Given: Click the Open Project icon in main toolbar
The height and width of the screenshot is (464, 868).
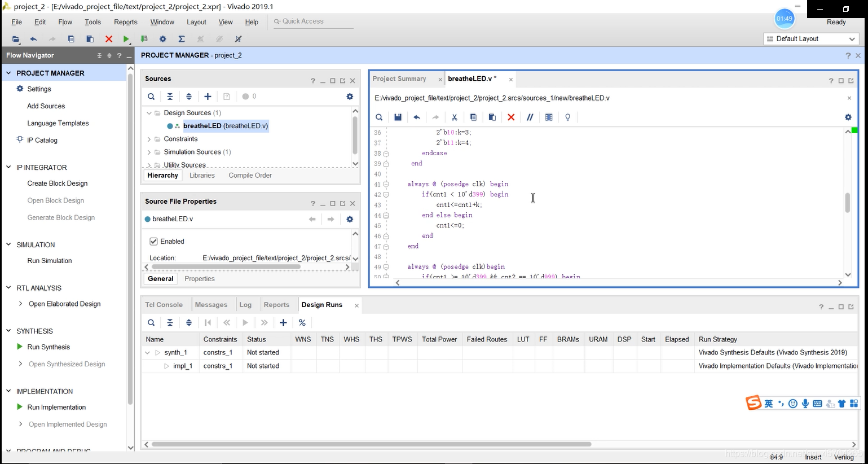Looking at the screenshot, I should click(x=16, y=39).
